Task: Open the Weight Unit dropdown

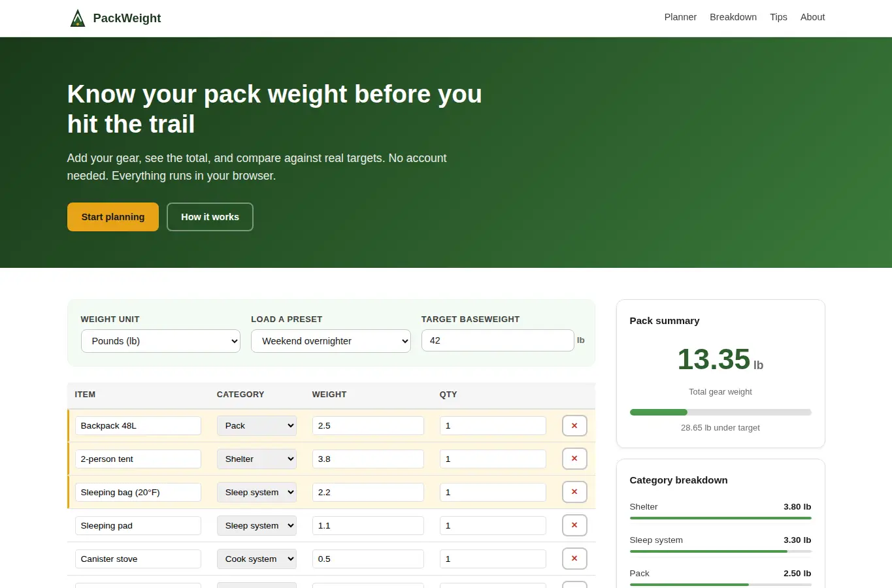Action: tap(161, 341)
